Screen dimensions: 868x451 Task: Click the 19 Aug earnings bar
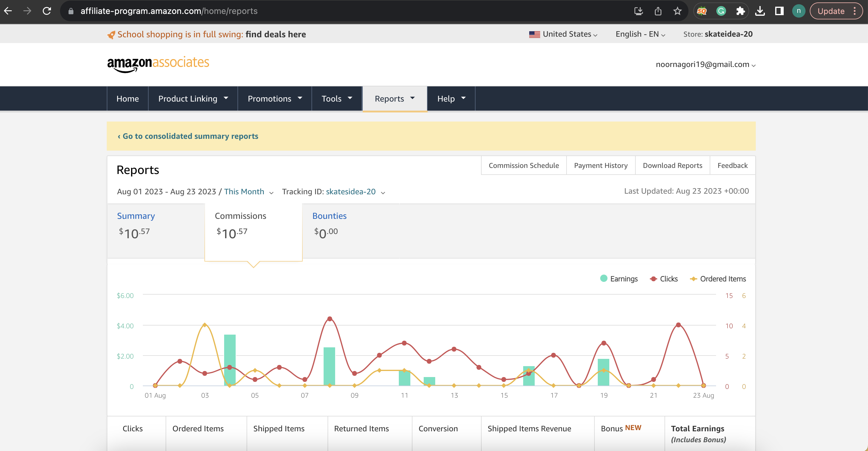604,372
